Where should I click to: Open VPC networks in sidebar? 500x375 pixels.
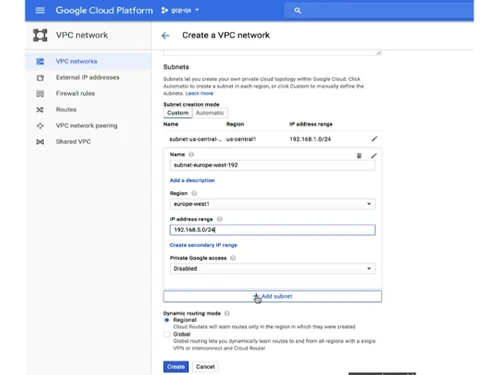[88, 61]
